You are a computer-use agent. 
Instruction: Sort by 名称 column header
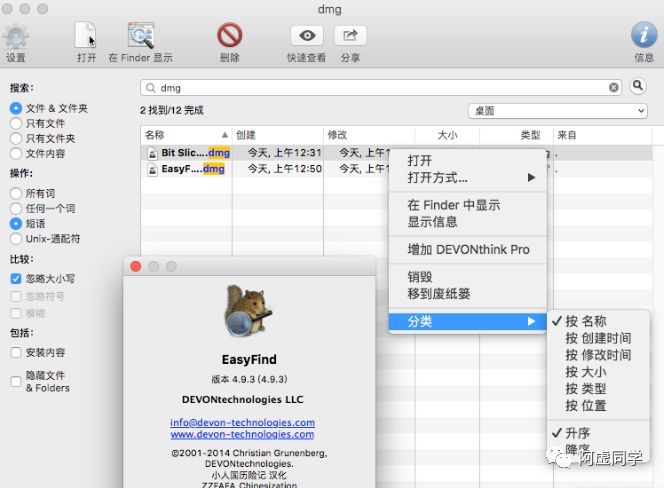(x=186, y=135)
